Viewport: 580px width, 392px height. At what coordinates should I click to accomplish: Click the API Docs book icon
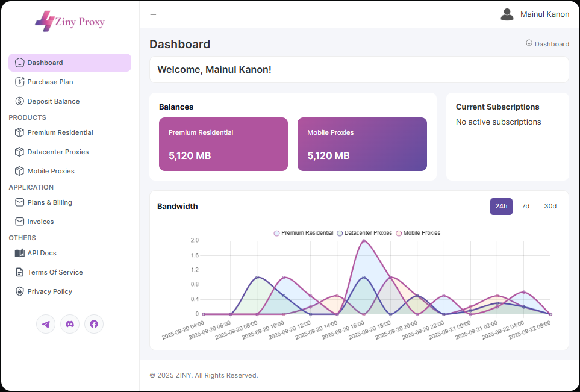pos(20,253)
